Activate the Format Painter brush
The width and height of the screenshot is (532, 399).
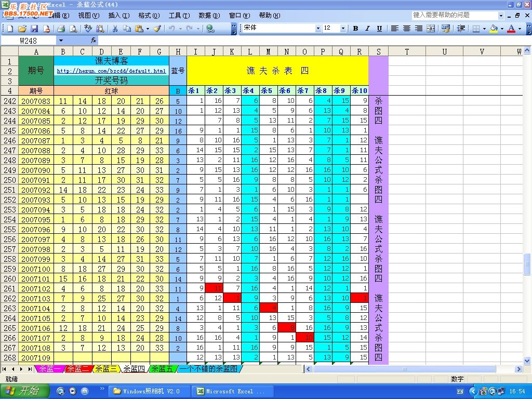tap(157, 29)
